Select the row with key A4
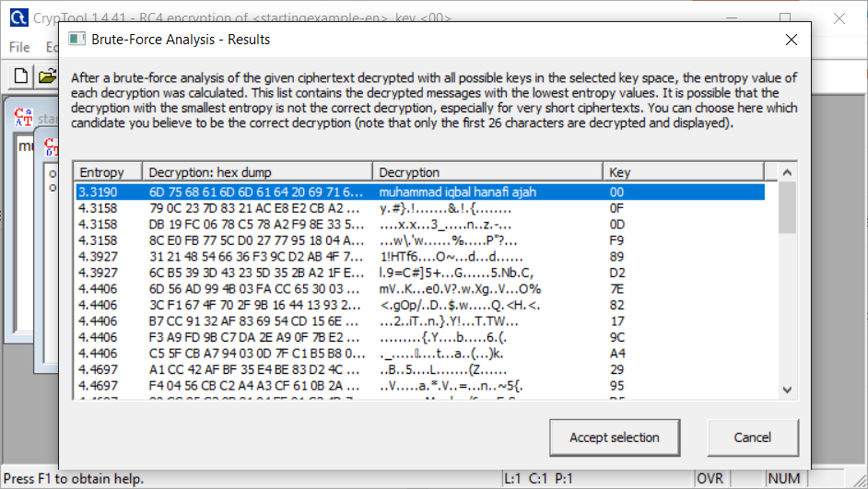 [420, 353]
